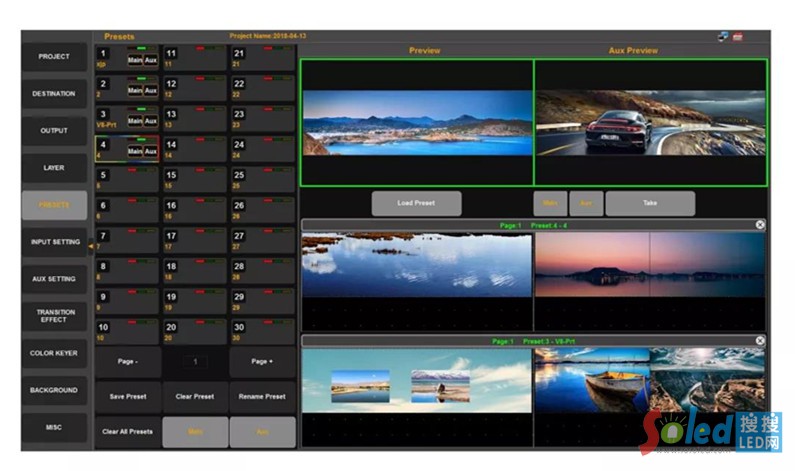The image size is (795, 471).
Task: Collapse the sidebar using the orange arrow
Action: click(91, 246)
